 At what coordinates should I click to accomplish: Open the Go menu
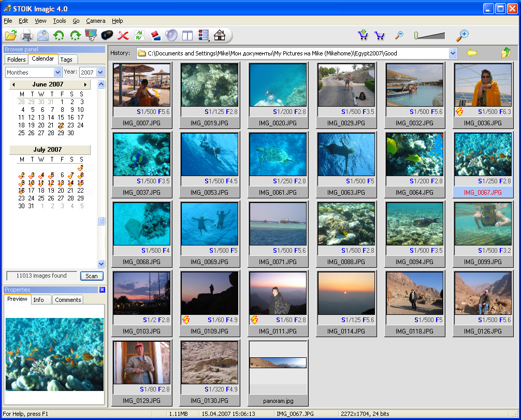[76, 21]
